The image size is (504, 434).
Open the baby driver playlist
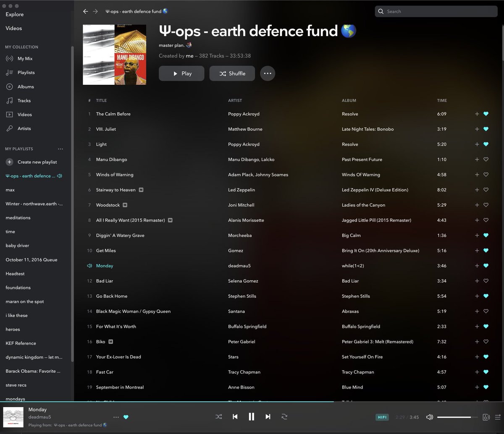(x=17, y=246)
